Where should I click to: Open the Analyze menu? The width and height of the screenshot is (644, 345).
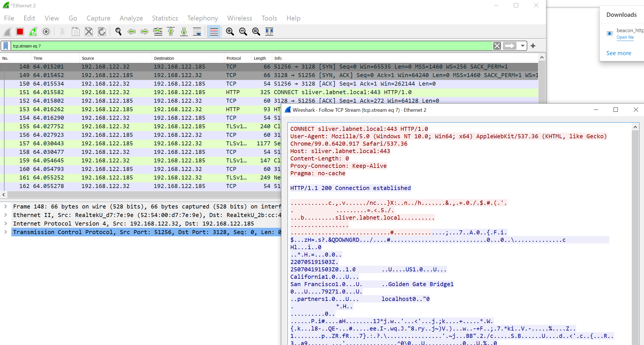click(131, 18)
